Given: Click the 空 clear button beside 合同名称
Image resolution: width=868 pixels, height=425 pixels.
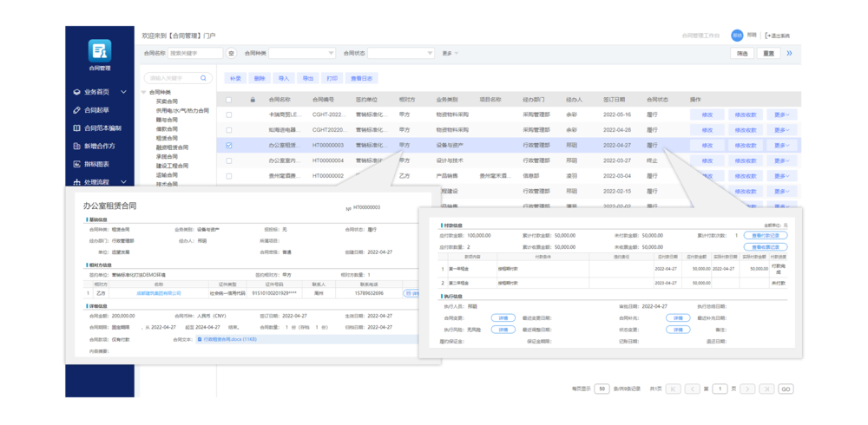Looking at the screenshot, I should click(231, 53).
